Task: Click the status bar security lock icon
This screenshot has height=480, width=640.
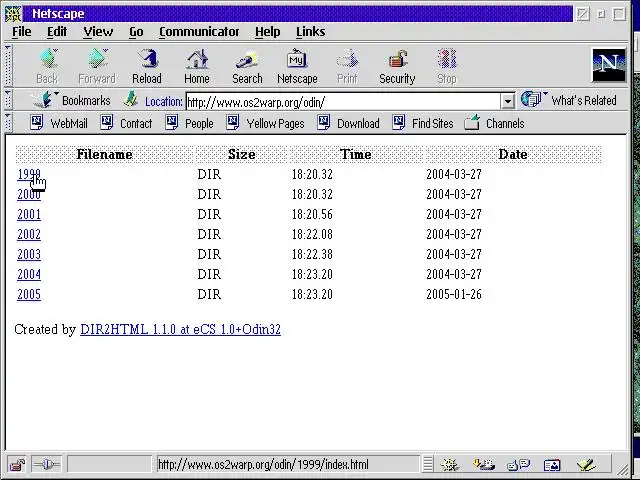Action: [17, 464]
